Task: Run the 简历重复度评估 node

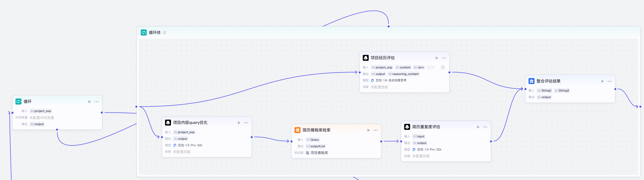Action: [x=478, y=127]
